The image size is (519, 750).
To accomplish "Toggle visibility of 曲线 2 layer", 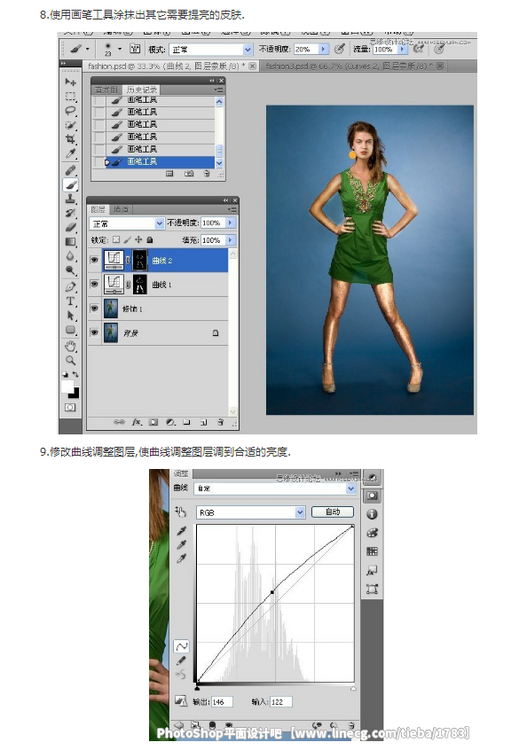I will [x=94, y=260].
